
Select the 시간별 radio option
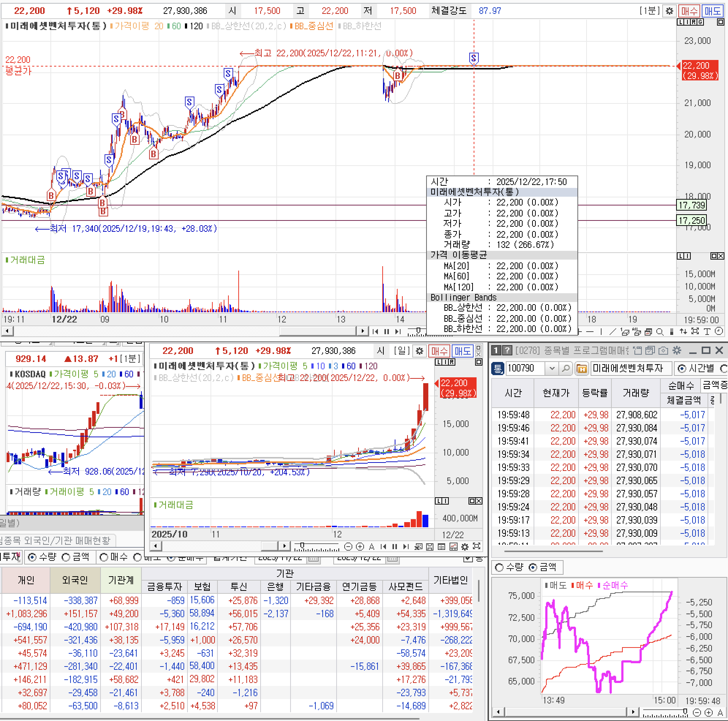coord(682,368)
